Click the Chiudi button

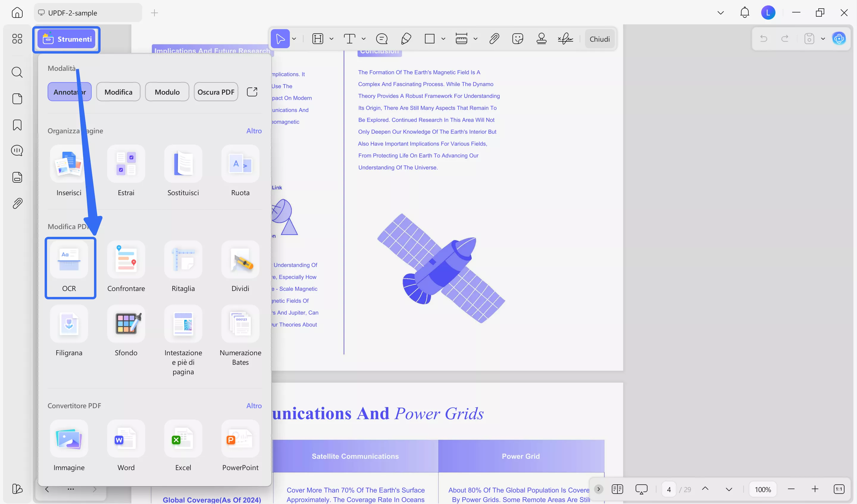599,39
